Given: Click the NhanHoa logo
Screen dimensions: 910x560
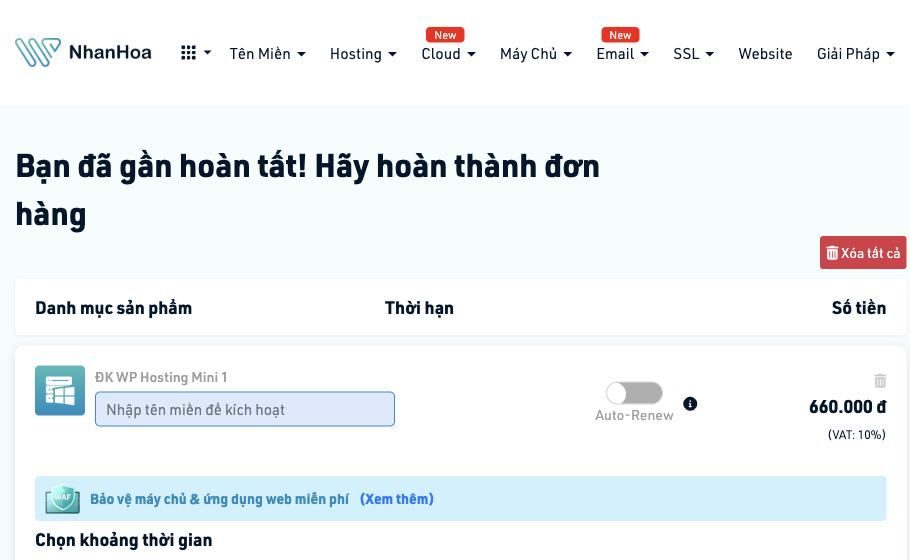Looking at the screenshot, I should [83, 52].
